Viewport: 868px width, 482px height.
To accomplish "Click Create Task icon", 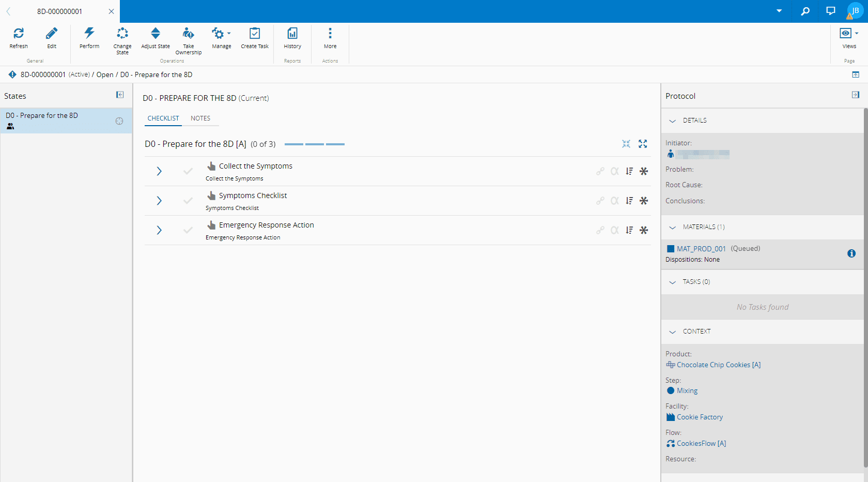I will click(255, 34).
